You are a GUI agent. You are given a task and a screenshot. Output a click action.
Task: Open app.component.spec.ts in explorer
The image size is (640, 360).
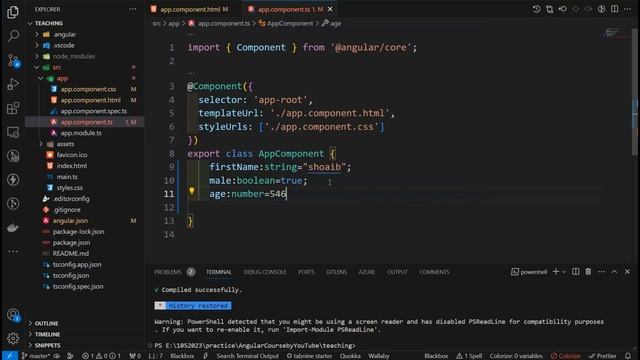point(93,111)
